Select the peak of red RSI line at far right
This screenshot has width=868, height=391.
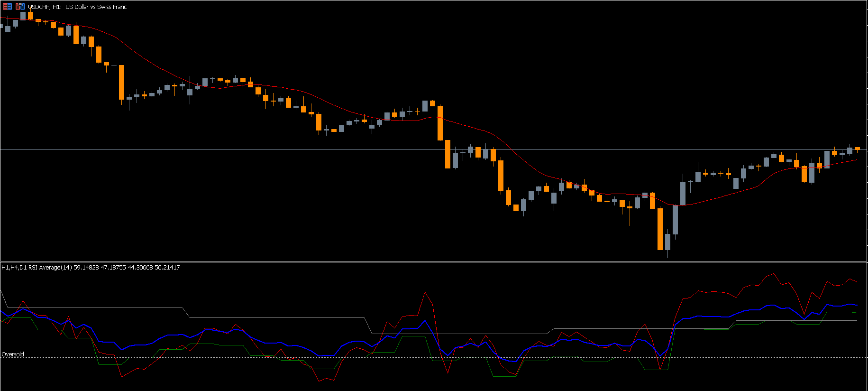pos(774,274)
